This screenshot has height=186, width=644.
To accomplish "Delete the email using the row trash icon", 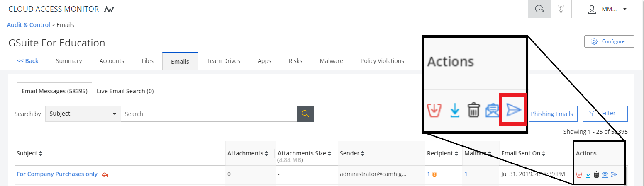I will click(596, 174).
